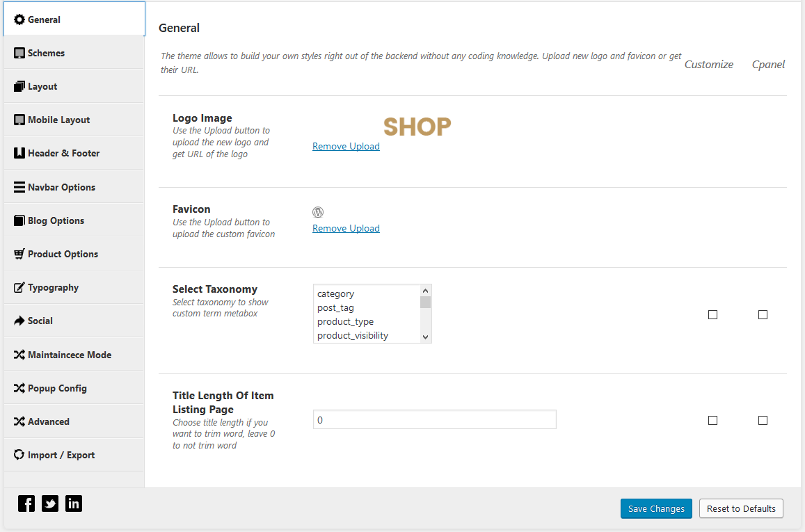
Task: Click the Facebook icon in footer
Action: [x=26, y=503]
